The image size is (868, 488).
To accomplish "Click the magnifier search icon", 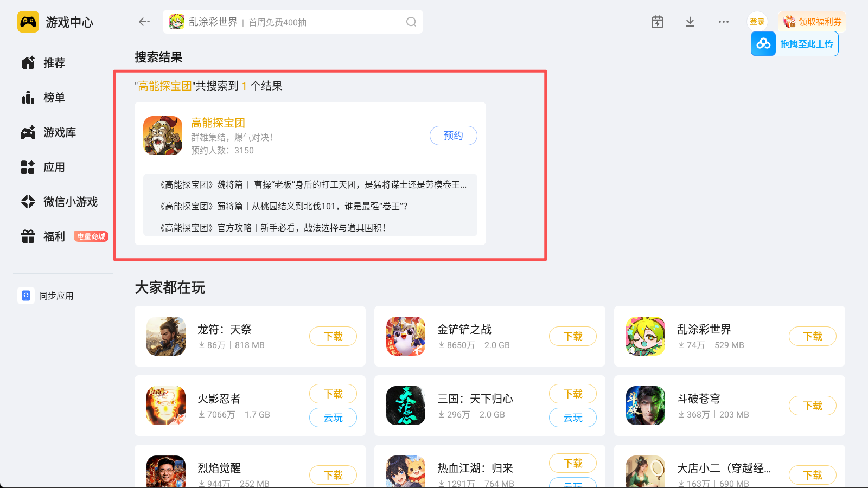I will [411, 22].
